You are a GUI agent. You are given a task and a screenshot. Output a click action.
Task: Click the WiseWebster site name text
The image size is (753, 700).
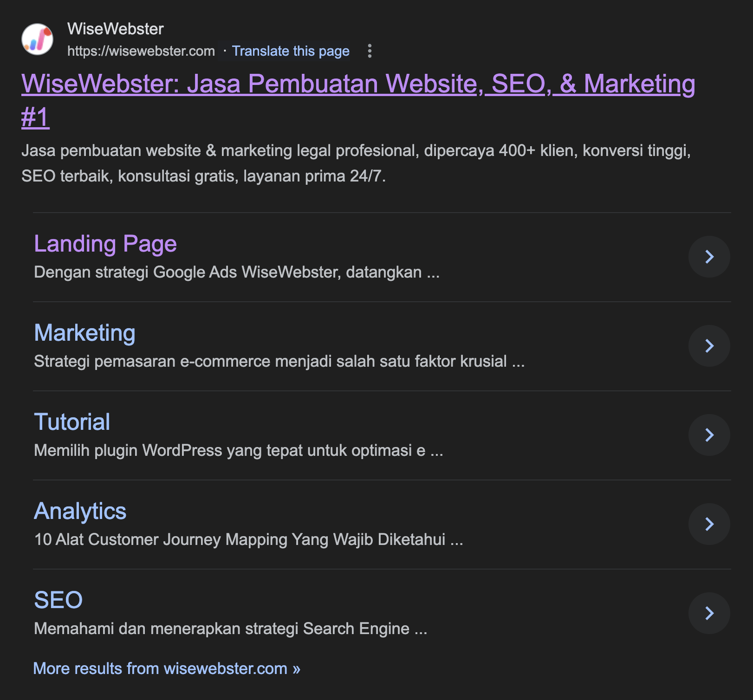pyautogui.click(x=115, y=29)
